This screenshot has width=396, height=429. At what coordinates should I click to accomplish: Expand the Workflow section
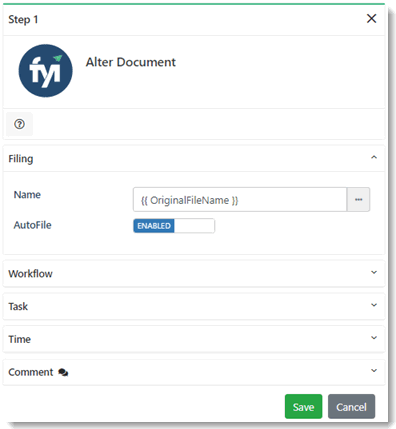374,272
